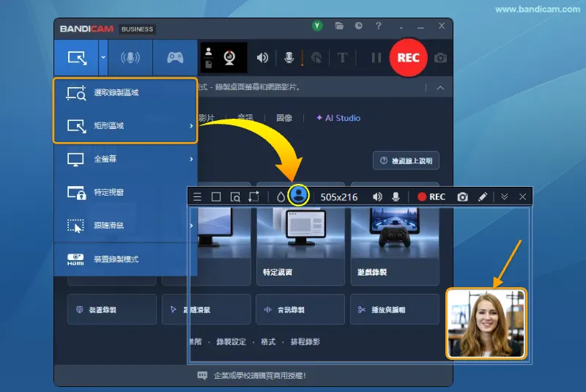Open the 格式 link
The width and height of the screenshot is (586, 392).
pyautogui.click(x=268, y=342)
